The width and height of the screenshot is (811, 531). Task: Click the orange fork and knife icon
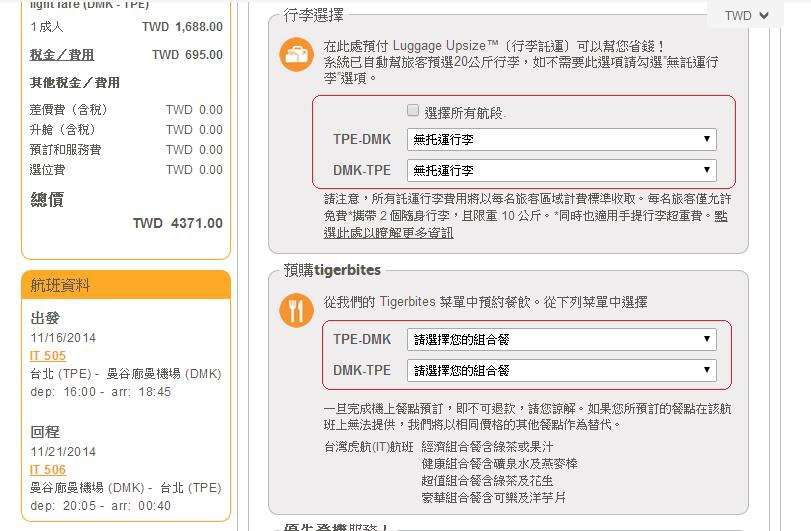[296, 311]
